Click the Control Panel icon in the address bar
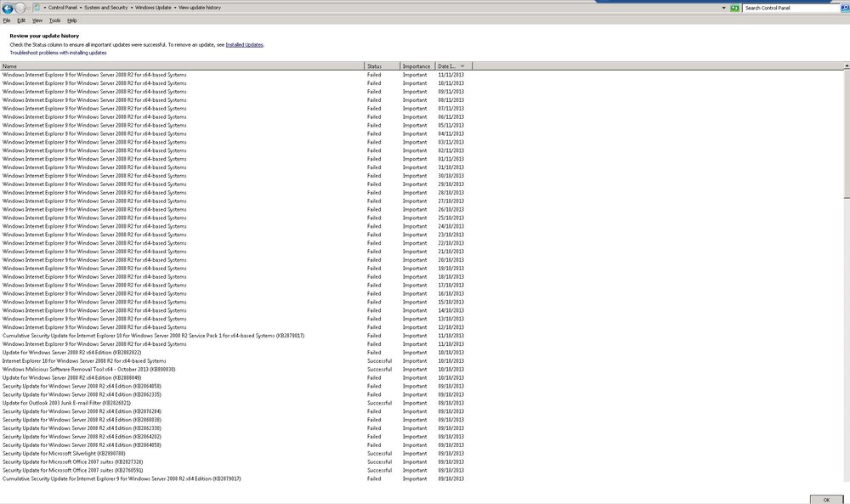 coord(37,8)
